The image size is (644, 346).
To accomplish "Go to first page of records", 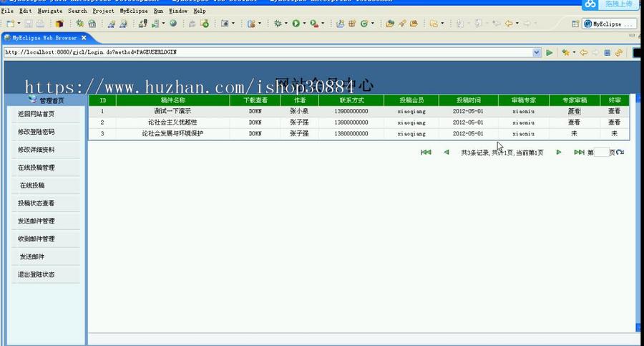I will tap(426, 152).
